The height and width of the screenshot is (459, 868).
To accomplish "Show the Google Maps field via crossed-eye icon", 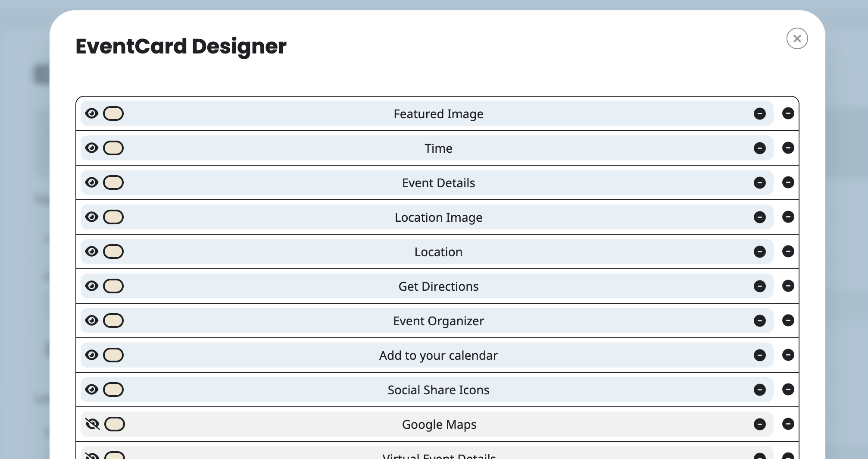I will point(92,424).
